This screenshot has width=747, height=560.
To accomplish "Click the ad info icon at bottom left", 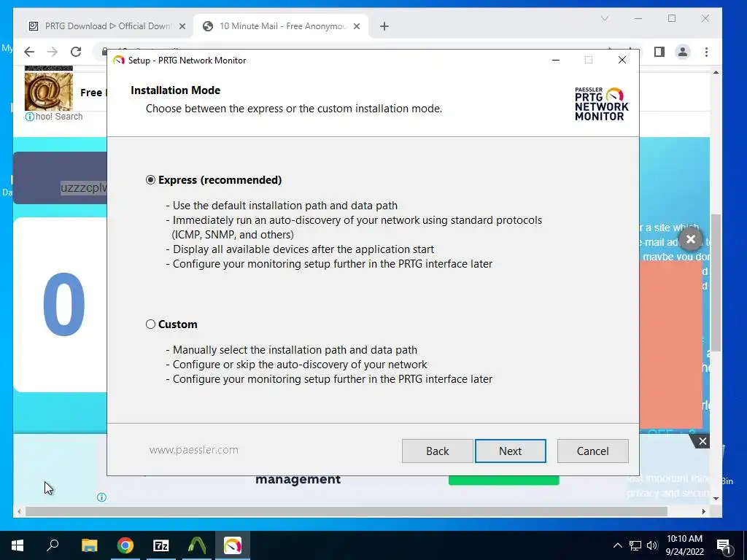I will pos(101,497).
